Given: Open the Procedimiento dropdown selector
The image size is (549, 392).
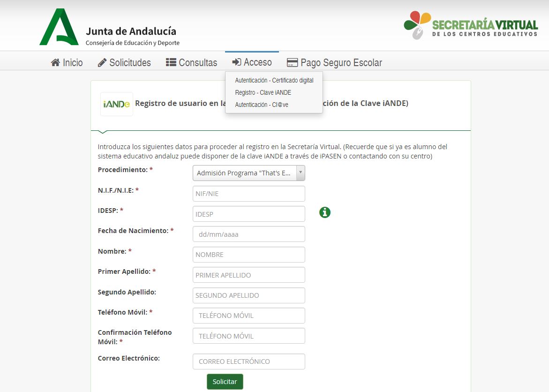Looking at the screenshot, I should (x=248, y=173).
